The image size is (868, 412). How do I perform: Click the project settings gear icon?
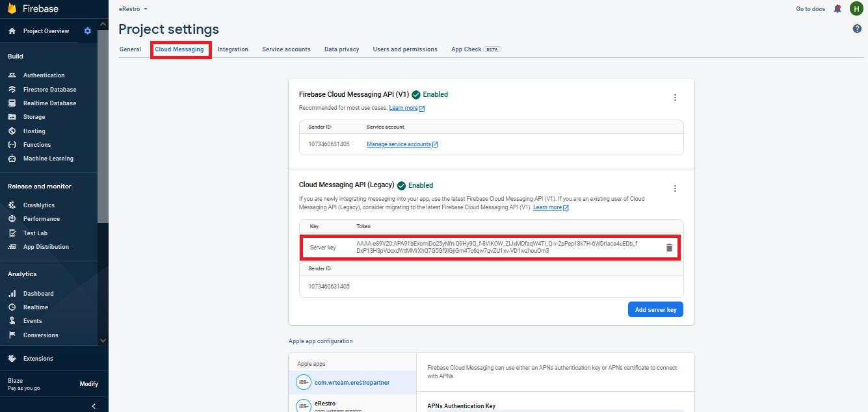pyautogui.click(x=88, y=31)
